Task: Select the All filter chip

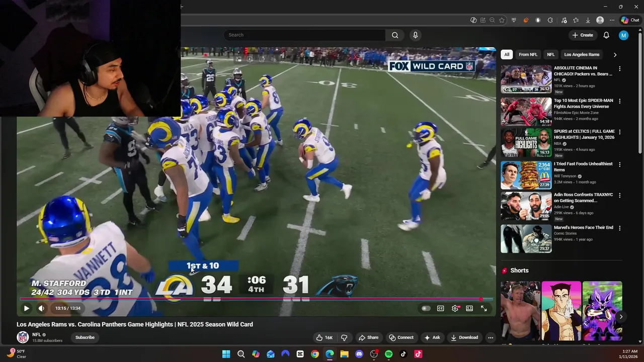Action: tap(507, 54)
